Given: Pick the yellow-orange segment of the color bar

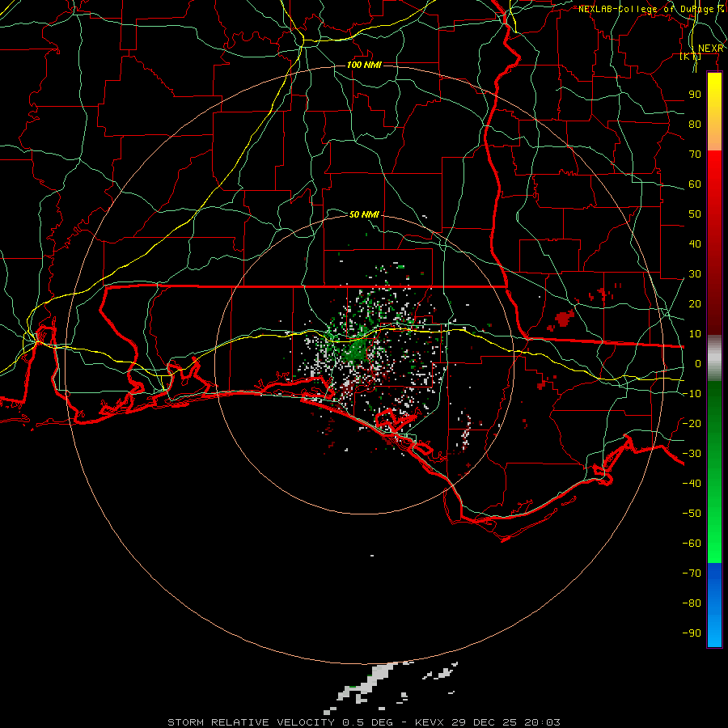Looking at the screenshot, I should (714, 112).
